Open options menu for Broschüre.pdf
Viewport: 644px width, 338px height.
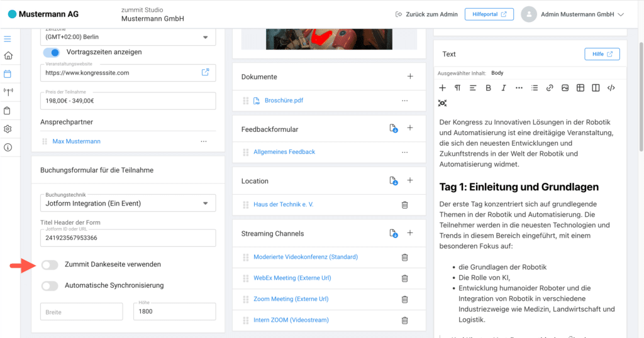pyautogui.click(x=404, y=101)
